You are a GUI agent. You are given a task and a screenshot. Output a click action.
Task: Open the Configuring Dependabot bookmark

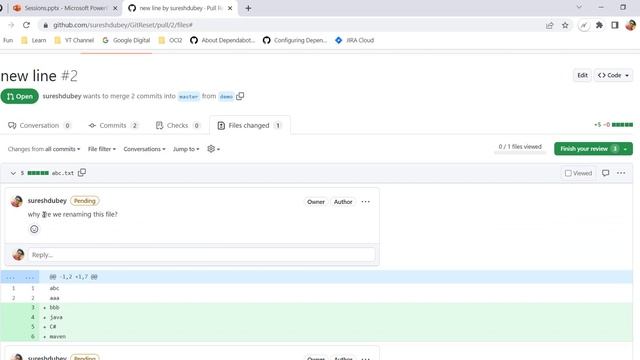pyautogui.click(x=295, y=40)
